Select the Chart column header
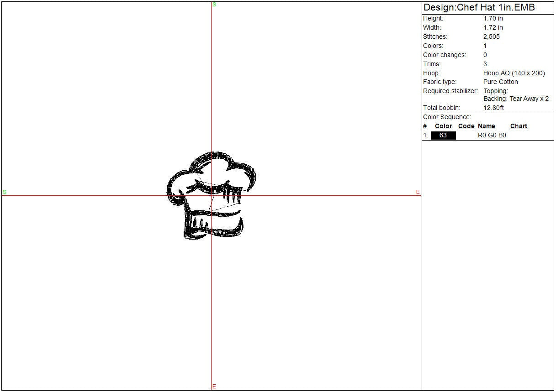Viewport: 556px width, 392px height. tap(519, 126)
